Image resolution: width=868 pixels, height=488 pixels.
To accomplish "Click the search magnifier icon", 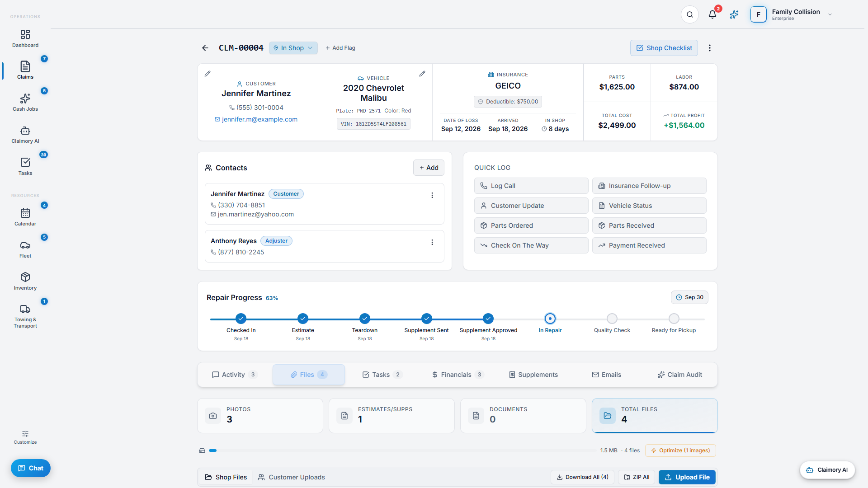I will pos(690,14).
